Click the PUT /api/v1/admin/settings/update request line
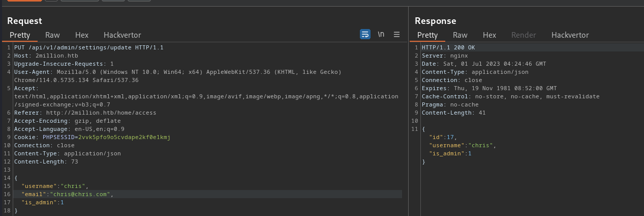 point(89,47)
